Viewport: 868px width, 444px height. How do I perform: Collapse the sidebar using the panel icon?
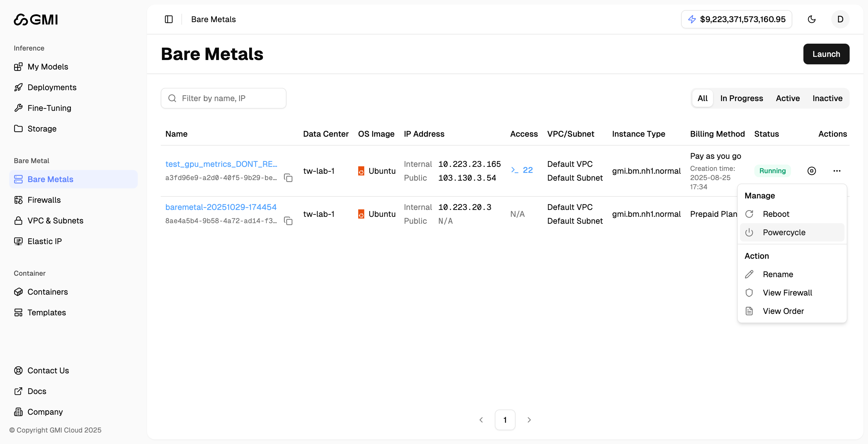(168, 19)
